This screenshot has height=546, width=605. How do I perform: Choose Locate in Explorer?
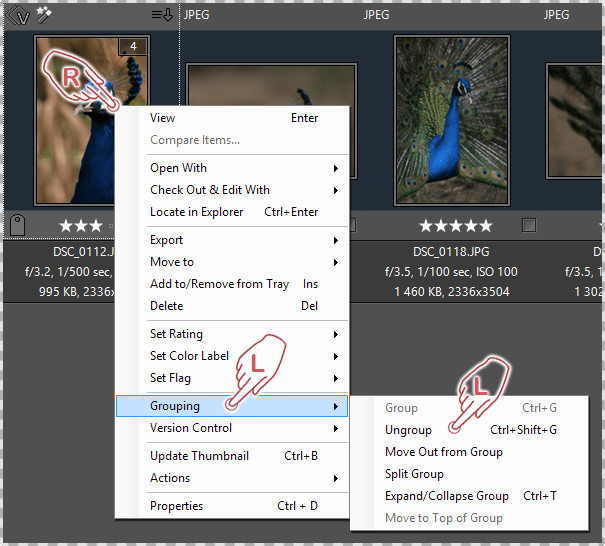[x=233, y=212]
